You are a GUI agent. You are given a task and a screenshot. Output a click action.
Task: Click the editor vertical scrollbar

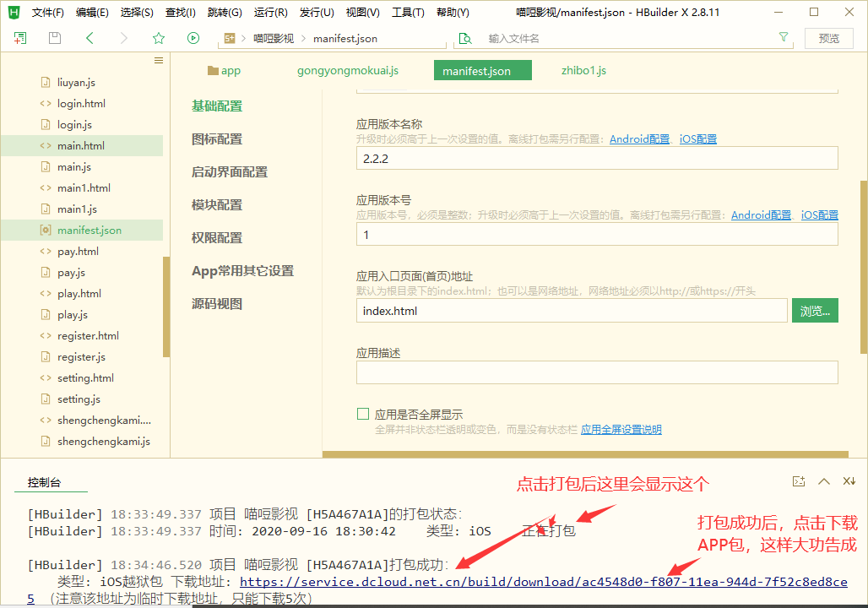864,267
